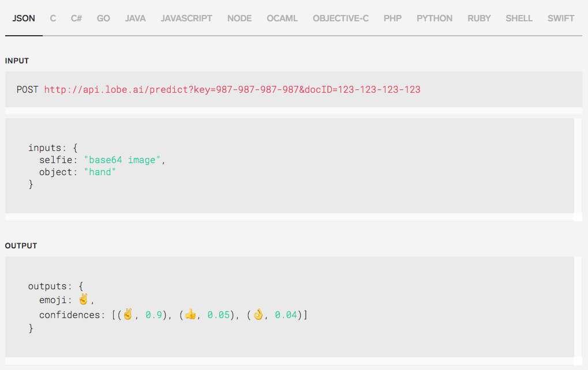Image resolution: width=588 pixels, height=370 pixels.
Task: Switch to the JAVA tab
Action: pyautogui.click(x=135, y=18)
